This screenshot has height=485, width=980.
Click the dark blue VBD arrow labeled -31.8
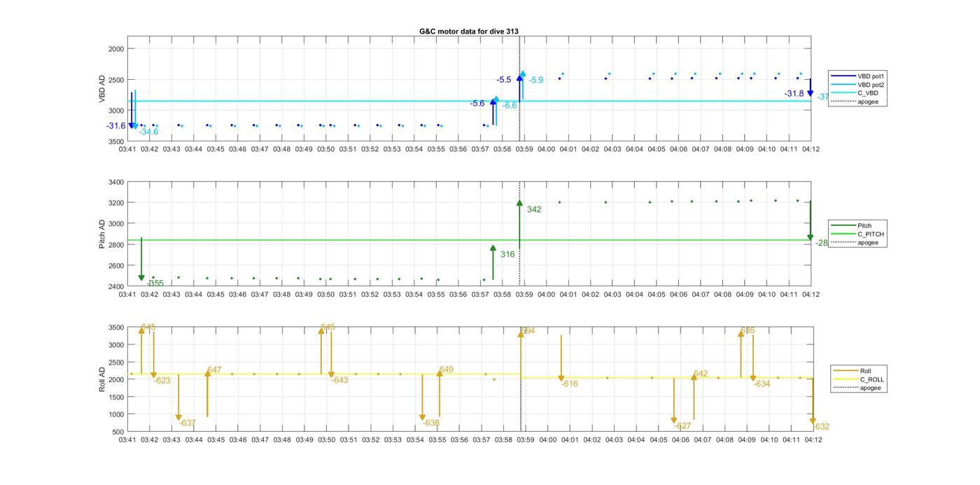pyautogui.click(x=810, y=87)
